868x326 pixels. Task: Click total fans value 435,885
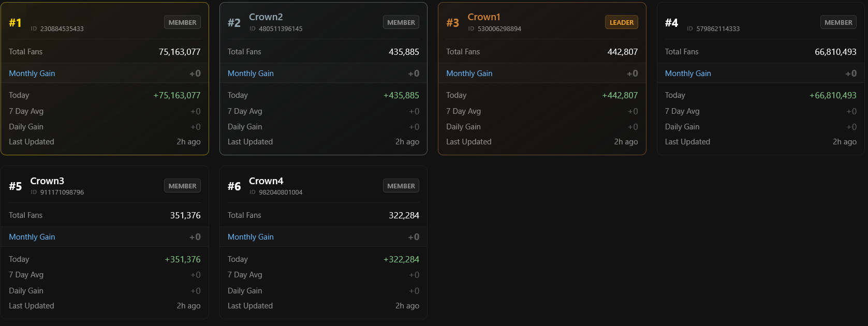(x=404, y=52)
